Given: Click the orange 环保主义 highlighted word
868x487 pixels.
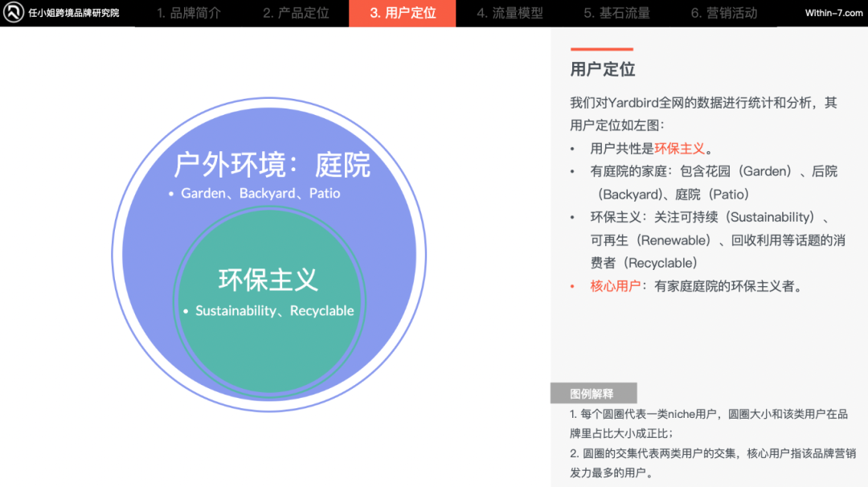Looking at the screenshot, I should (x=679, y=149).
